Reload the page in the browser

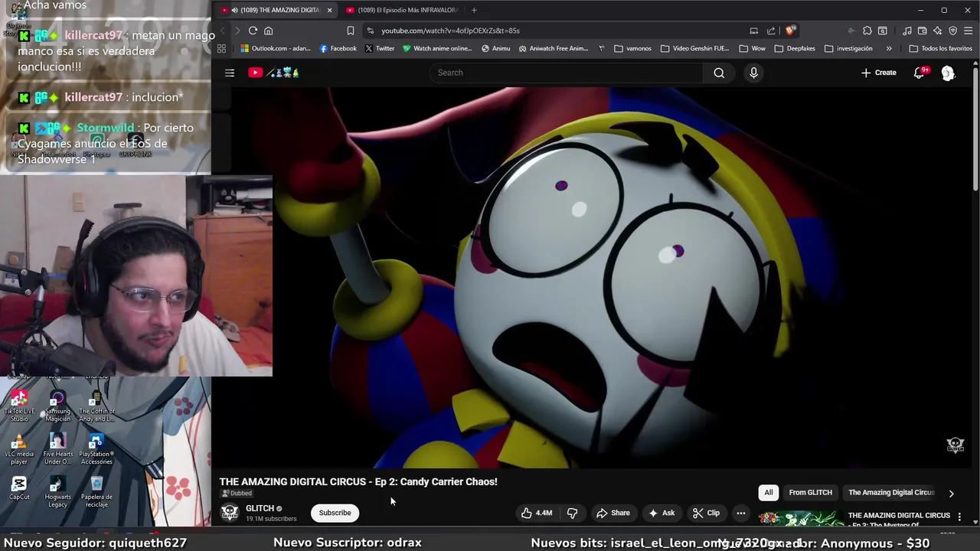[x=253, y=31]
